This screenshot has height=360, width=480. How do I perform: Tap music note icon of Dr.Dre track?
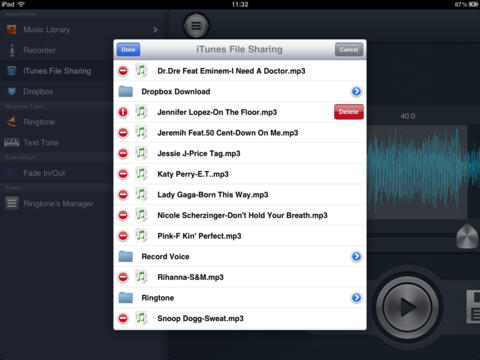141,70
